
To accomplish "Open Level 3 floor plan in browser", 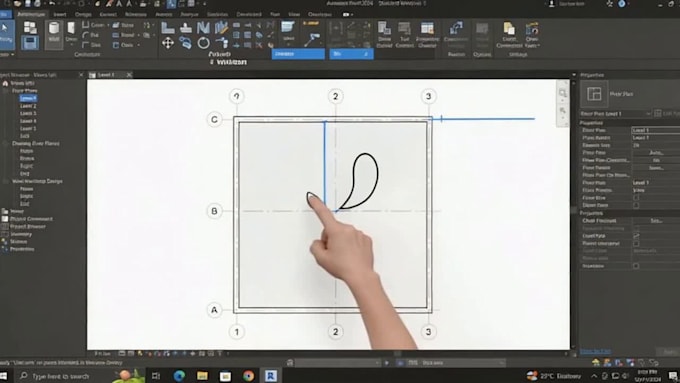I will 28,113.
